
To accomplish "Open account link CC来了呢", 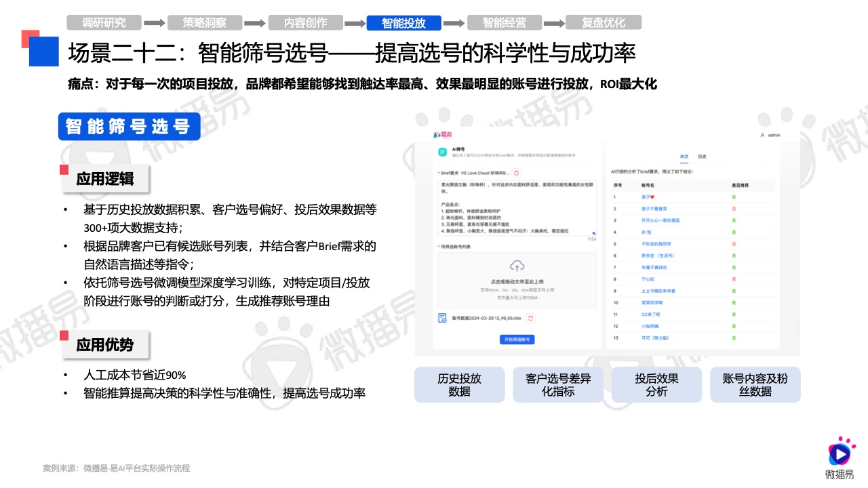I will pos(651,314).
